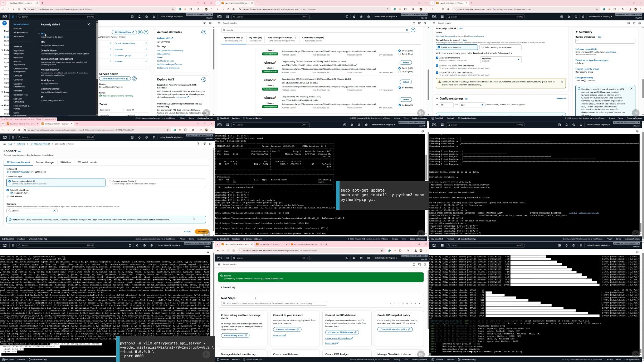
Task: Click the orange Connect button
Action: (202, 231)
